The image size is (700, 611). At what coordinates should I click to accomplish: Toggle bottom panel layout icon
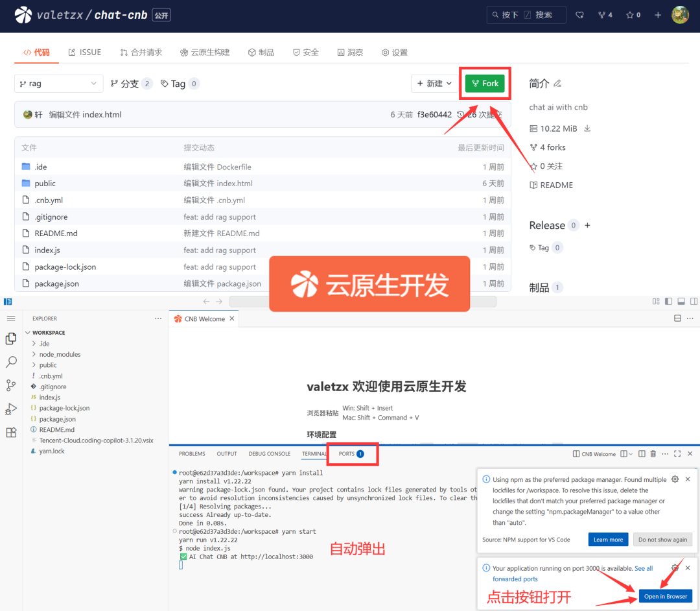pyautogui.click(x=681, y=302)
